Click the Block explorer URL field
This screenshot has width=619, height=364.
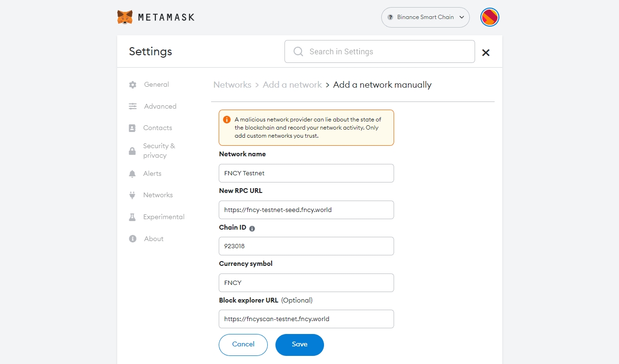point(306,319)
